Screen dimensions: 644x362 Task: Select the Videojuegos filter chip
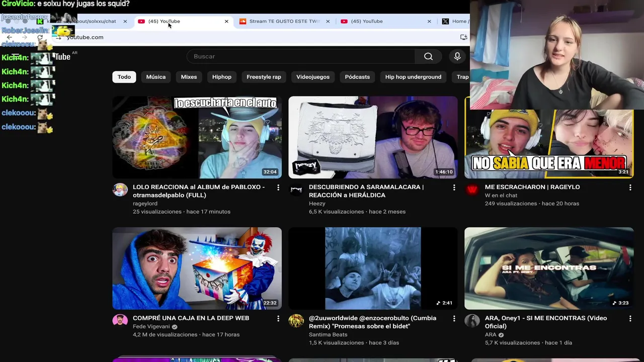point(313,77)
